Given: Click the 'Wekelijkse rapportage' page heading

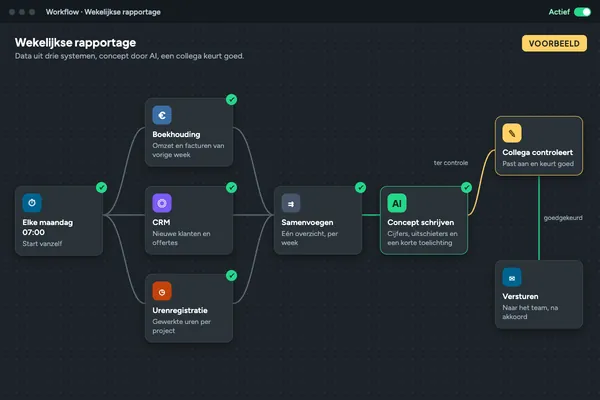Looking at the screenshot, I should (75, 42).
